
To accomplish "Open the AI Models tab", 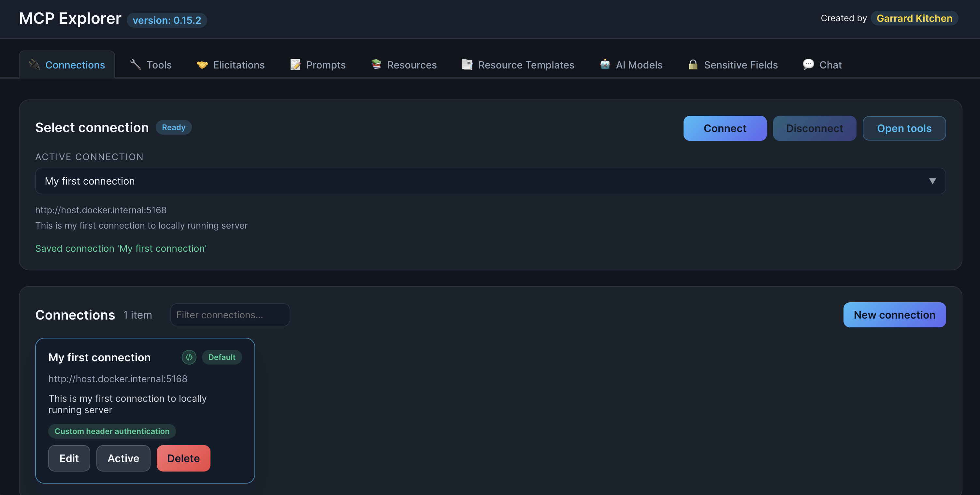I will (631, 65).
